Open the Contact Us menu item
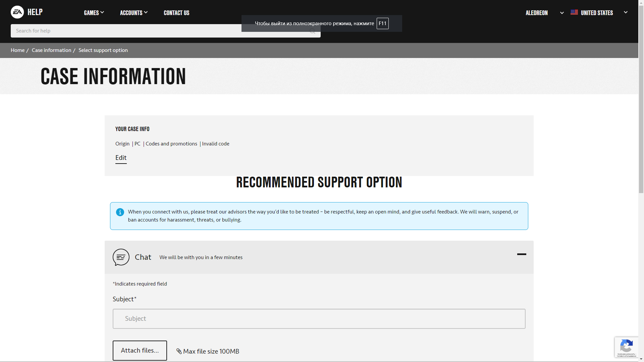The height and width of the screenshot is (362, 644). 176,13
